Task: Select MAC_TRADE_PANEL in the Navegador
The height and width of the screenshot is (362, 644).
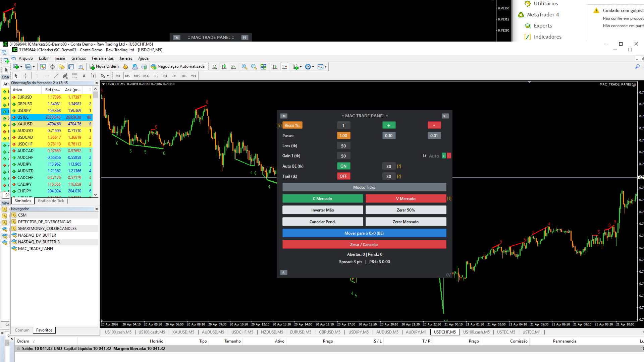Action: tap(36, 249)
